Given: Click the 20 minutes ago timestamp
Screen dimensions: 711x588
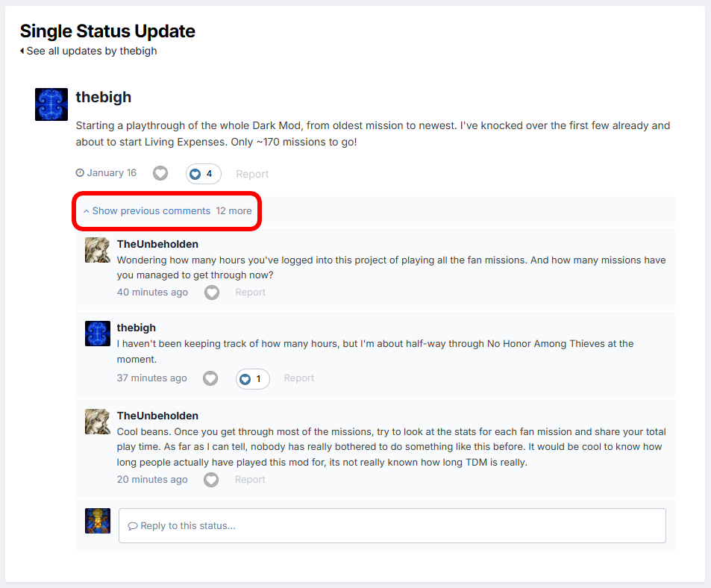Looking at the screenshot, I should point(152,479).
